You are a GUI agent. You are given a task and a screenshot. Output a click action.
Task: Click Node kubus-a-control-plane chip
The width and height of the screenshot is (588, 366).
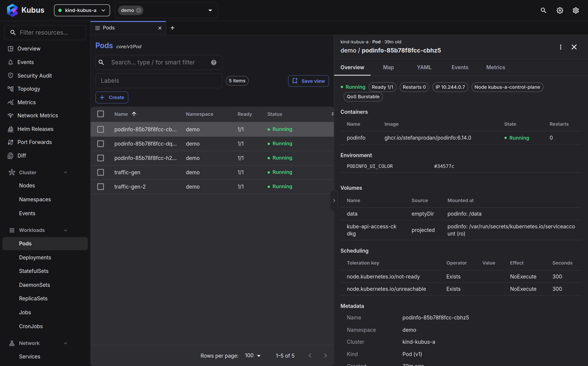(507, 87)
